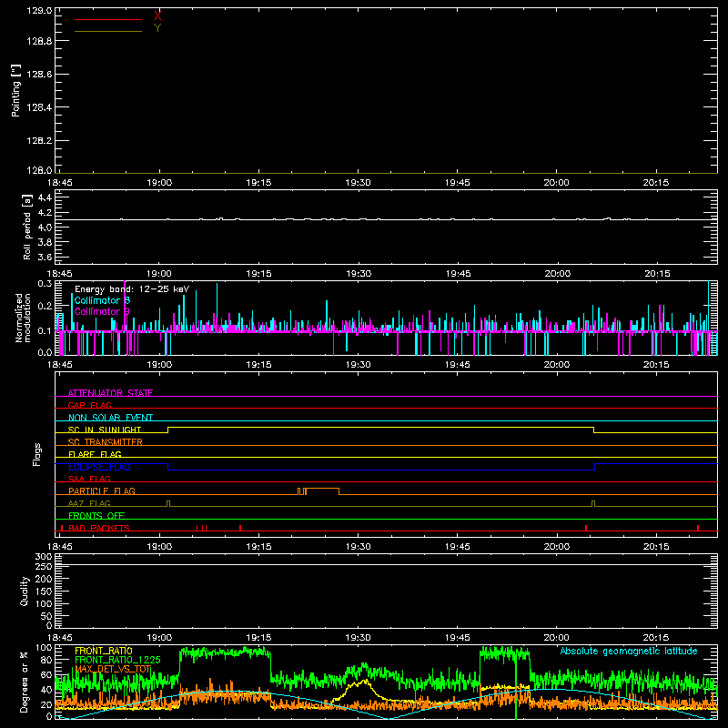Click the 150 Quality tick label
The image size is (728, 728).
click(x=44, y=591)
